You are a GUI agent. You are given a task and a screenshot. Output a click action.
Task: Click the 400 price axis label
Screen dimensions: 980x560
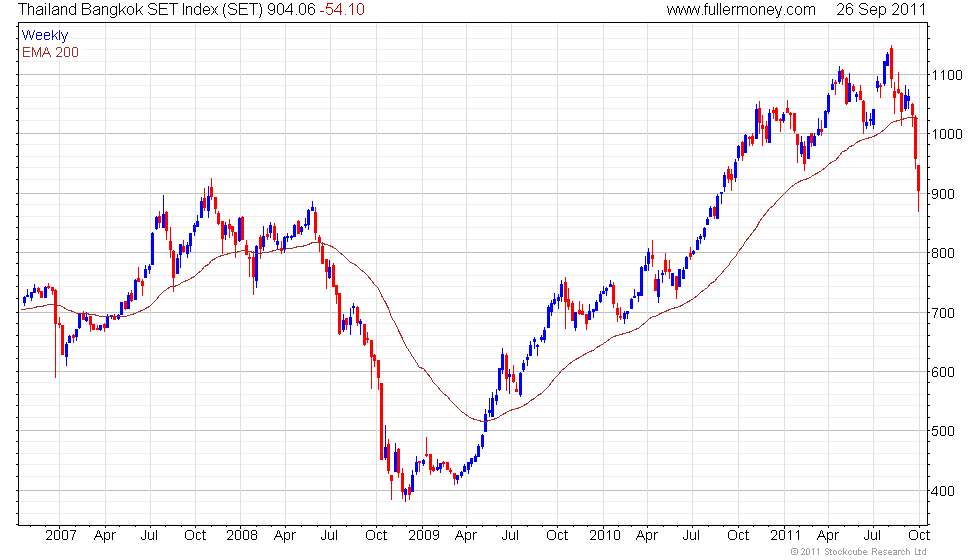pyautogui.click(x=943, y=491)
